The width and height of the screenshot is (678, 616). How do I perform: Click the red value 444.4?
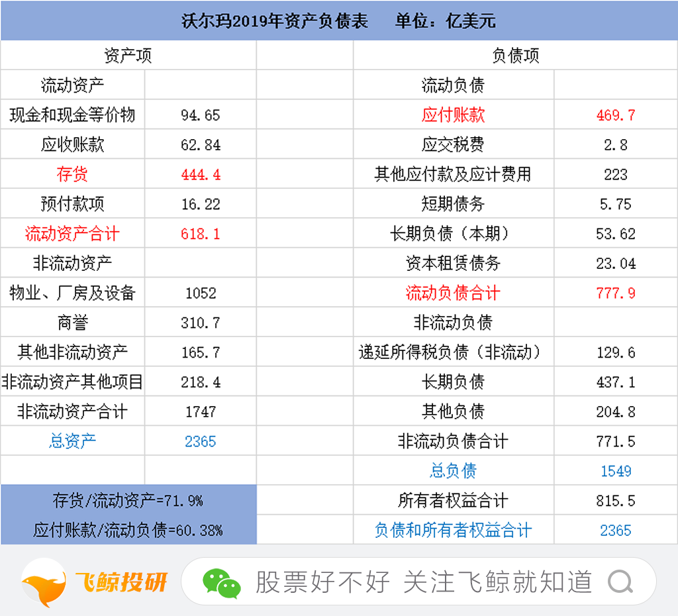coord(201,175)
